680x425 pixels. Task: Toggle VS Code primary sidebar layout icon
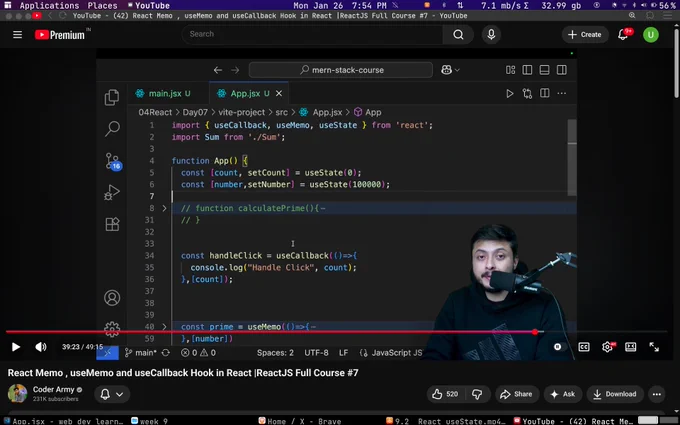click(527, 70)
